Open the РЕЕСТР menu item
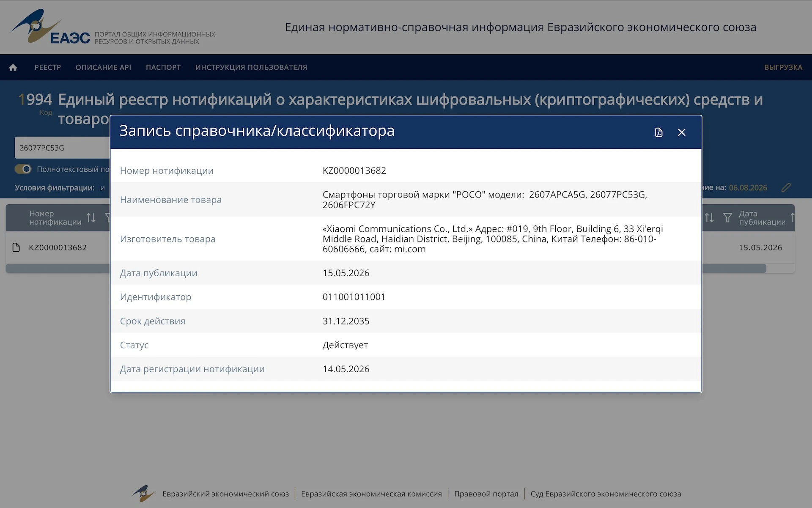 pos(48,67)
